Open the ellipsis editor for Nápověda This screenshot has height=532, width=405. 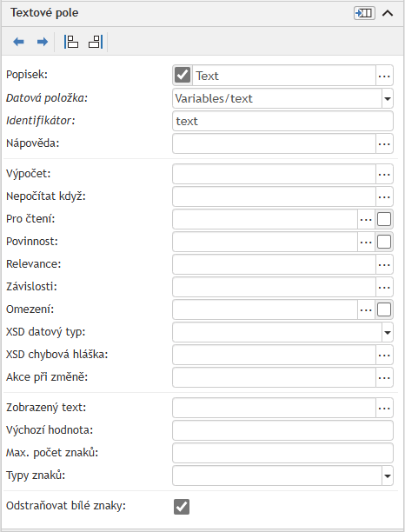point(384,143)
